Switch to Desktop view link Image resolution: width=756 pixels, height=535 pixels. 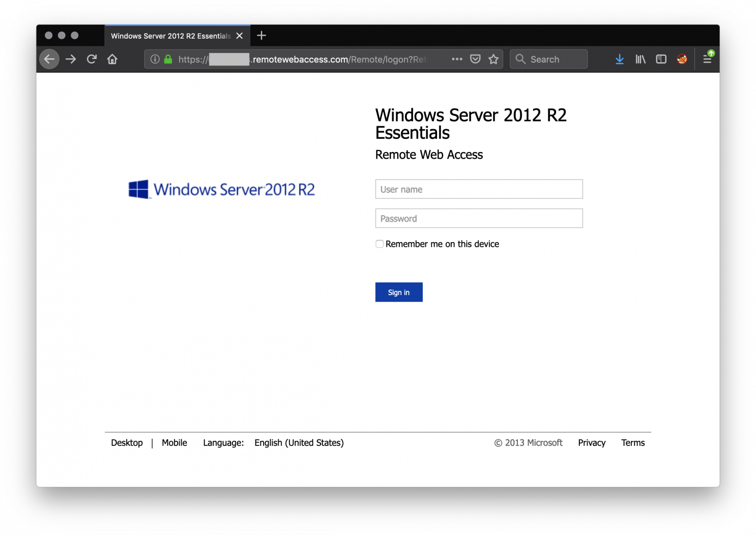coord(127,443)
